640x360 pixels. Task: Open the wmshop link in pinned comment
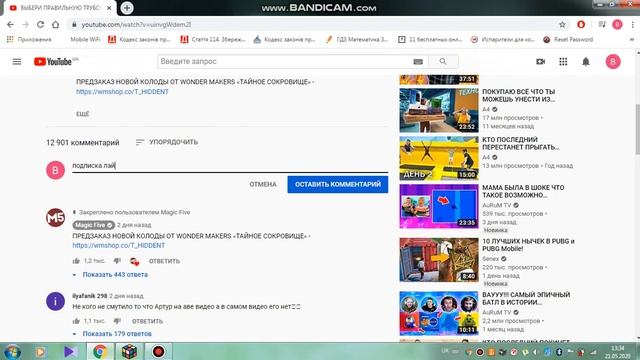tap(118, 245)
